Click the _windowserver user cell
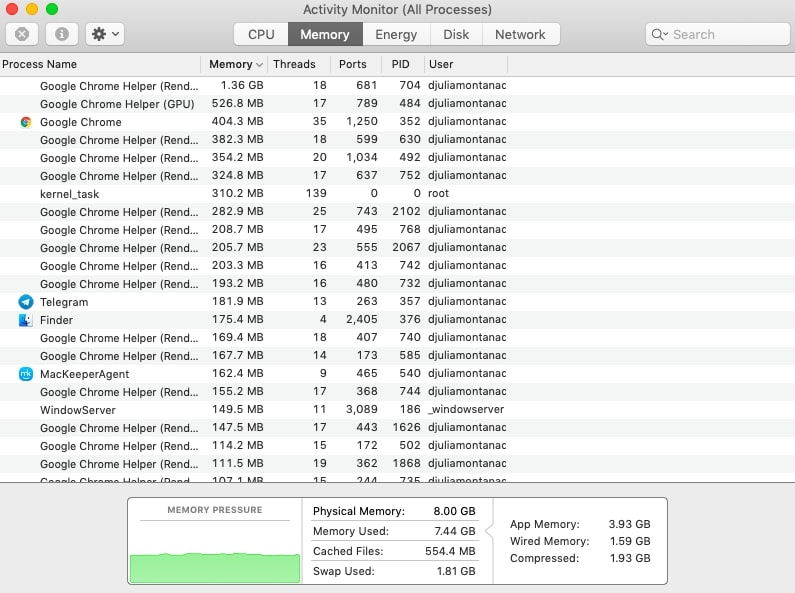The width and height of the screenshot is (795, 593). click(466, 410)
